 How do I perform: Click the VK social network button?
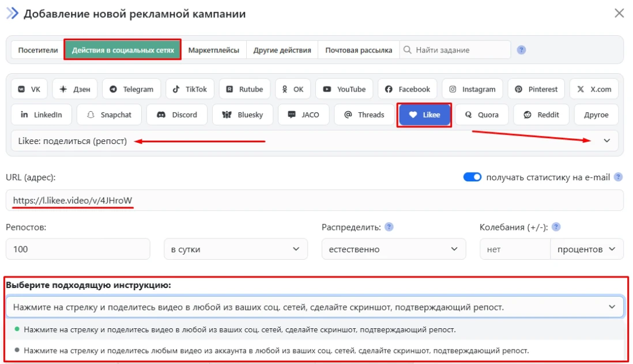[x=29, y=89]
